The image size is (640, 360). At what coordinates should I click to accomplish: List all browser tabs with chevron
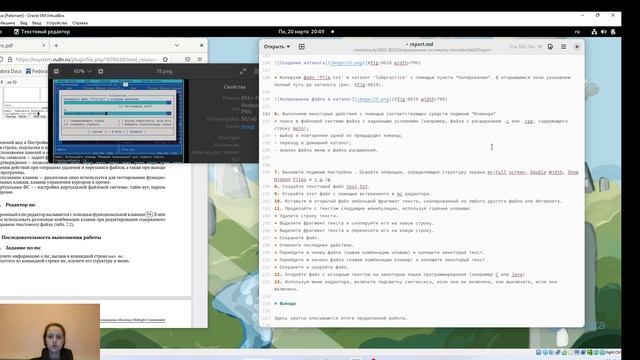(x=177, y=45)
